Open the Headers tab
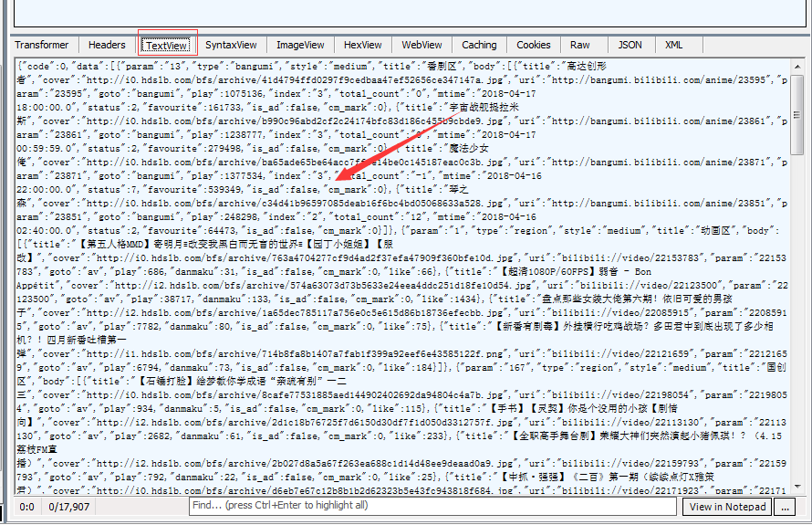 pyautogui.click(x=107, y=45)
